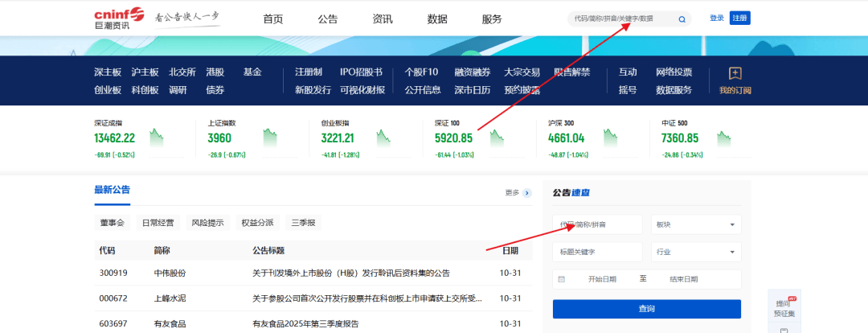Screen dimensions: 868x333
Task: Open 中伟股份 H股 announcement link
Action: click(362, 273)
